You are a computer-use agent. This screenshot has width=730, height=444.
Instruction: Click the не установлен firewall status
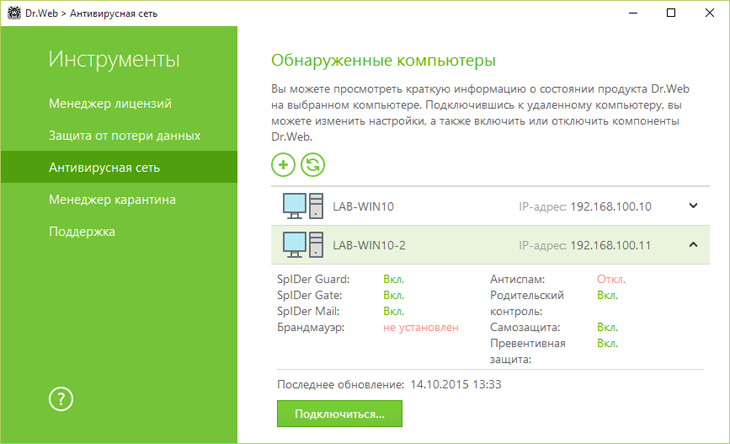pos(421,328)
